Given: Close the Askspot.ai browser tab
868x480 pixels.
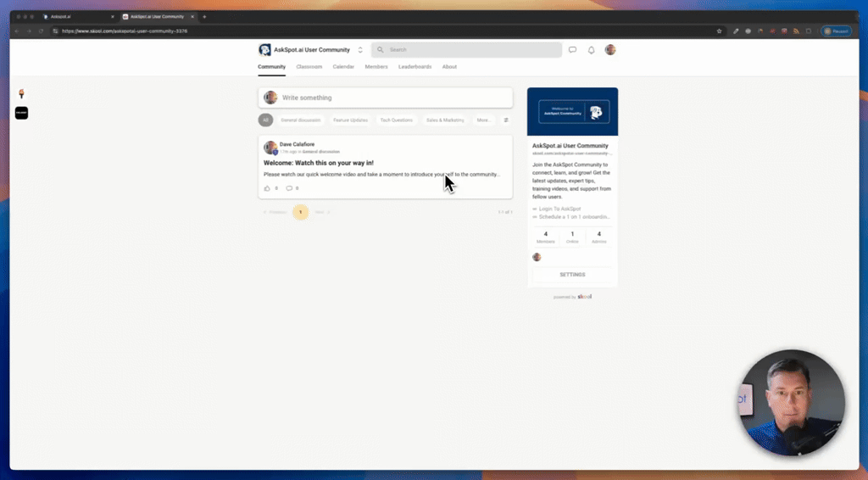Looking at the screenshot, I should [113, 17].
